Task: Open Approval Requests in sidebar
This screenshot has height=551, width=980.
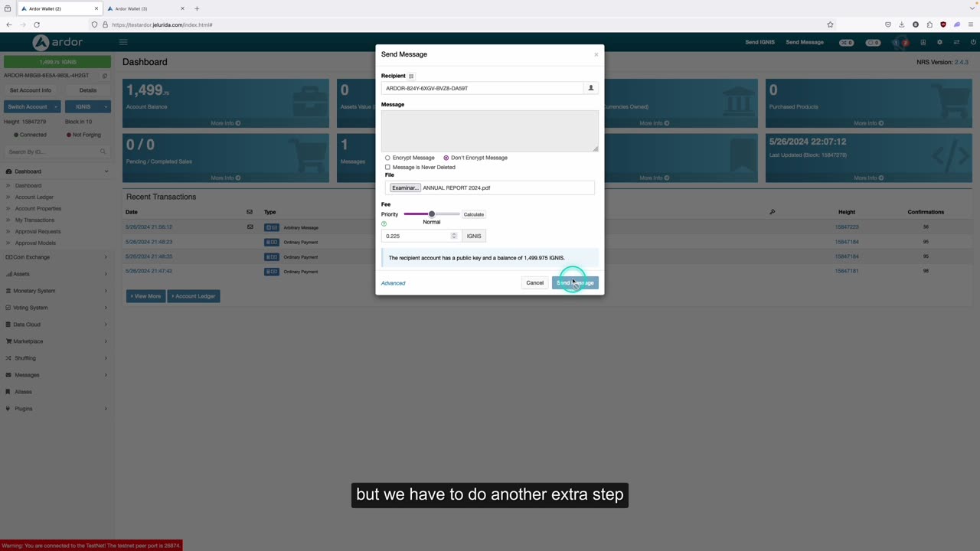Action: click(38, 231)
